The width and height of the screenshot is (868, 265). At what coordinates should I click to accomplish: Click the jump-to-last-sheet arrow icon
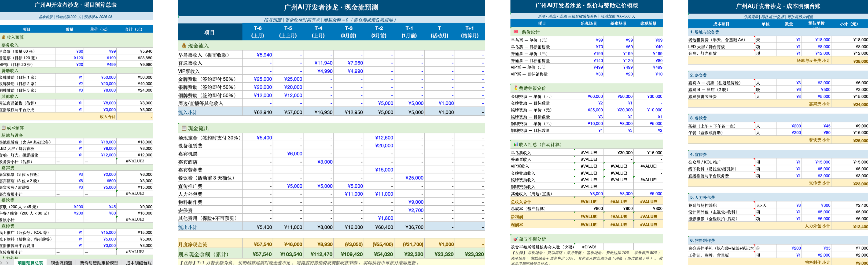click(x=8, y=263)
